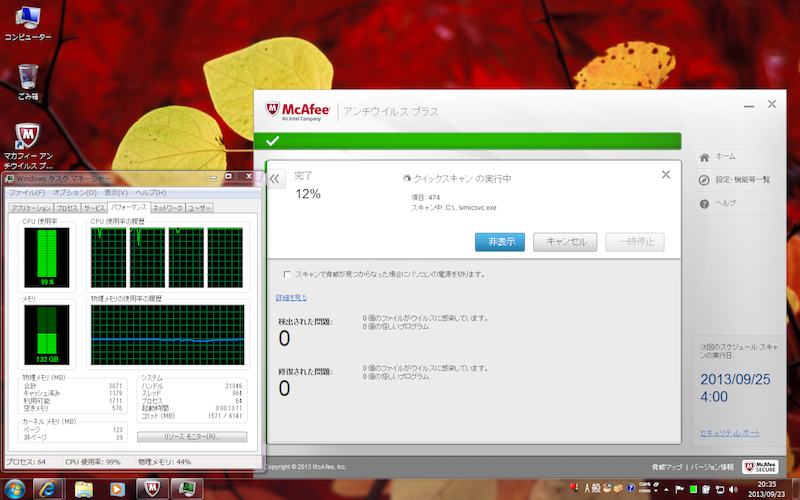
Task: Click the 一時停止 pause button
Action: 635,242
